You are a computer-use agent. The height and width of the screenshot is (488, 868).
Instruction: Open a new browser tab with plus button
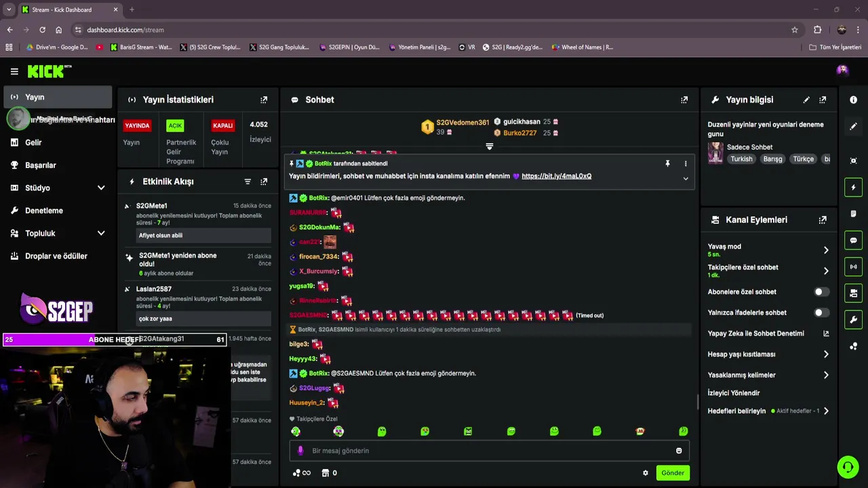pos(132,9)
